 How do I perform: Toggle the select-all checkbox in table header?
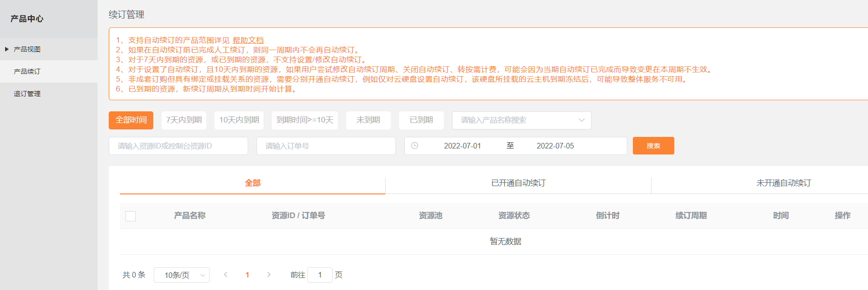coord(131,216)
